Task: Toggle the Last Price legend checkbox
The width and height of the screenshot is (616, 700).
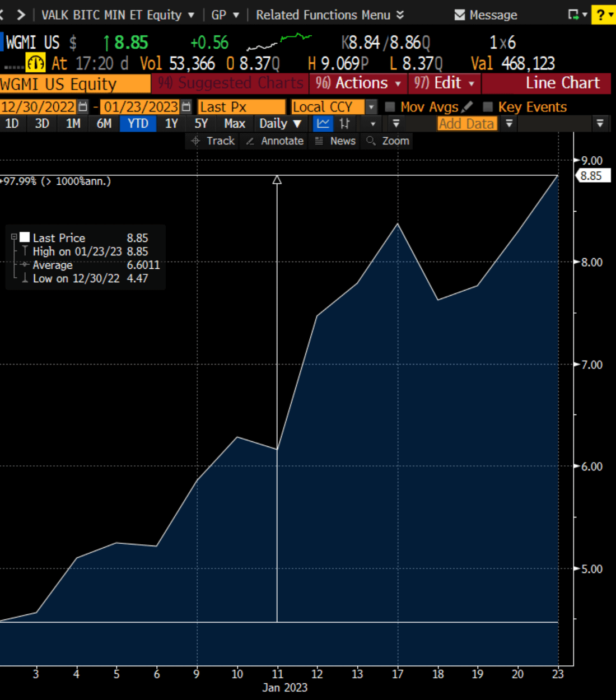Action: click(25, 237)
